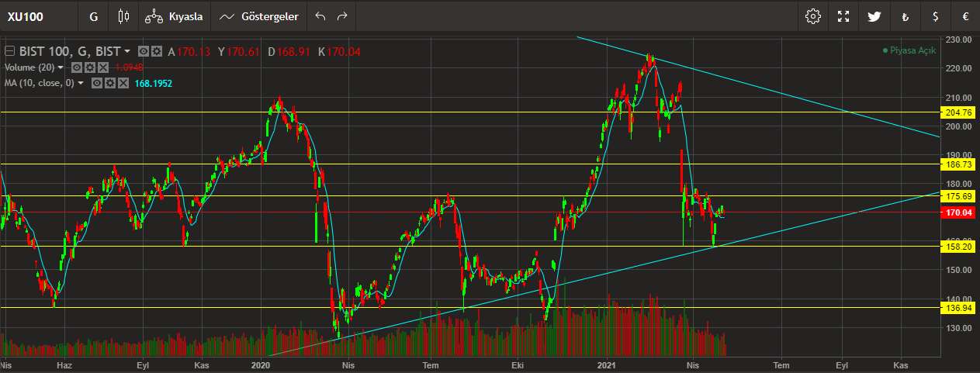
Task: Toggle visibility of BIST 100 series
Action: point(144,51)
